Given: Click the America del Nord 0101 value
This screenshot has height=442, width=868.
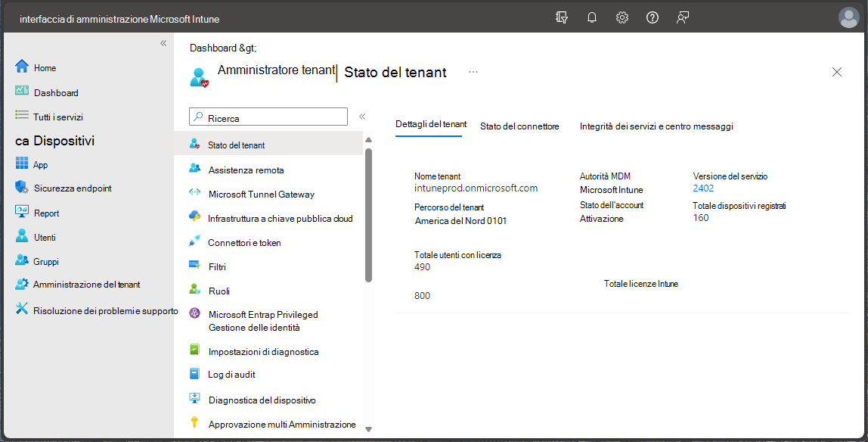Looking at the screenshot, I should (460, 221).
